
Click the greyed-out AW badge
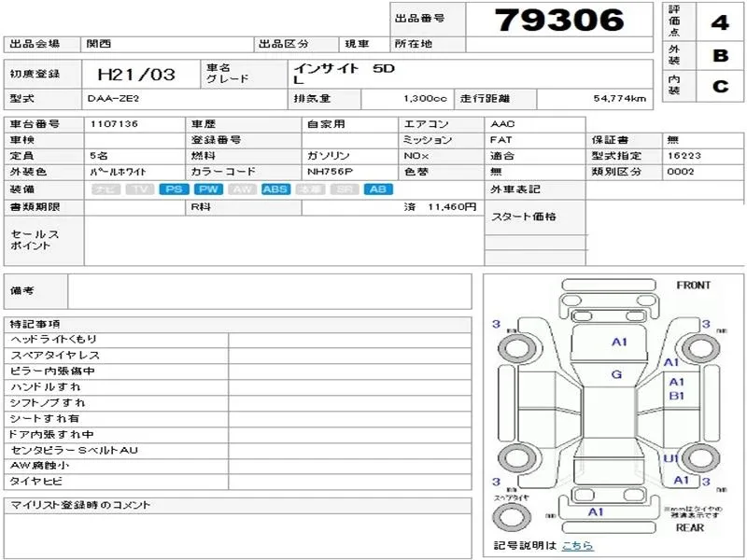click(x=241, y=189)
